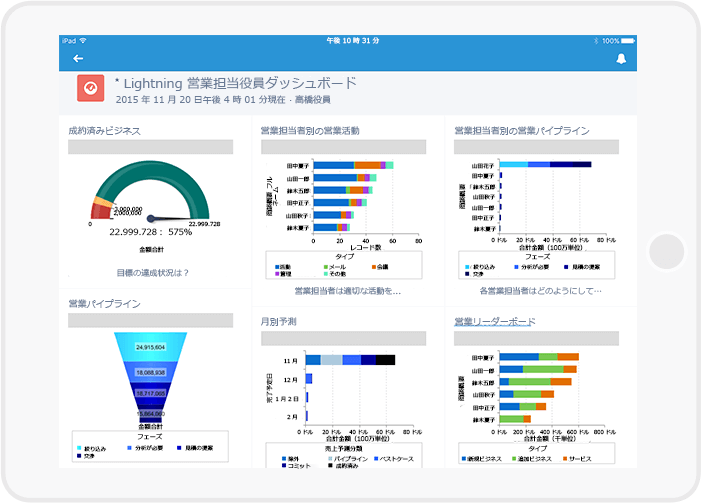The image size is (701, 503).
Task: Tap the 各営業担当者はどのようにして… footer text
Action: [541, 291]
